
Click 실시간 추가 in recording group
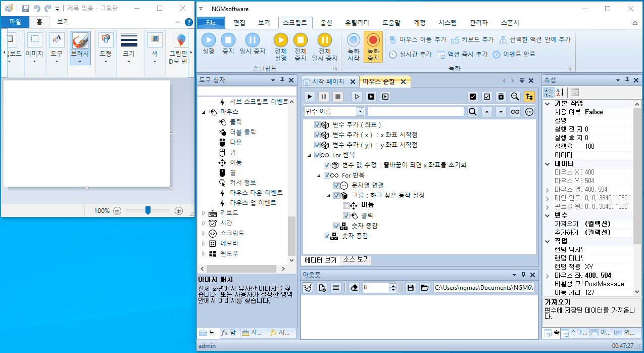pyautogui.click(x=410, y=54)
